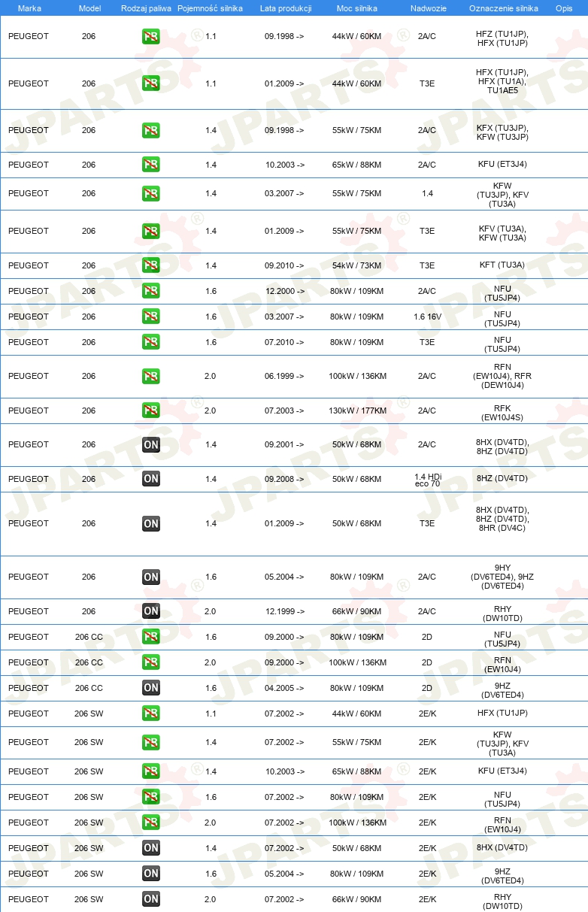Click the engine cell containing TU1AE5

(502, 81)
